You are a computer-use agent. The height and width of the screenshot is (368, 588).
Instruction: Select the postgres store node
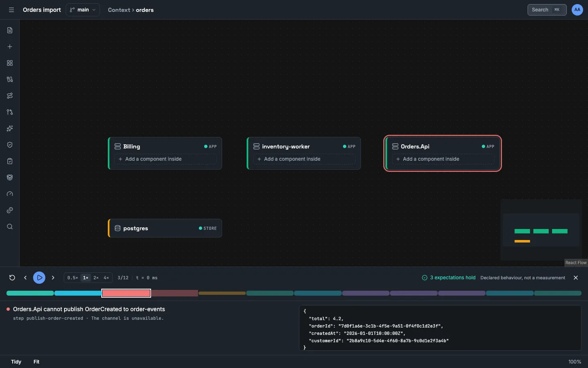pos(165,228)
